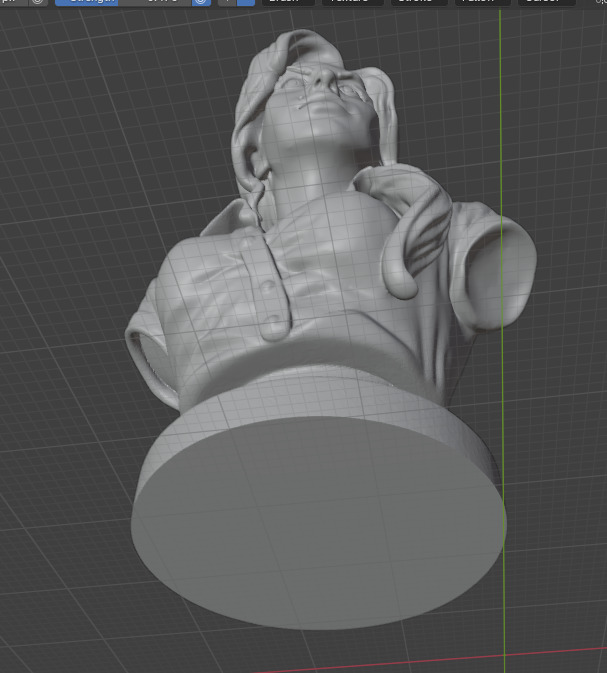The width and height of the screenshot is (607, 673).
Task: Select the Add (+) brush direction
Action: click(x=227, y=2)
